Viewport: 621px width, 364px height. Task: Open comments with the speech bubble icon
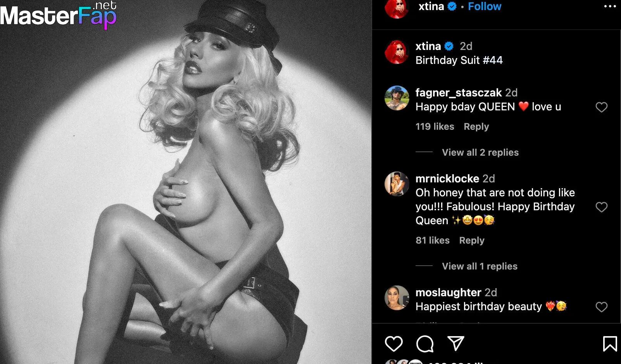click(x=425, y=343)
